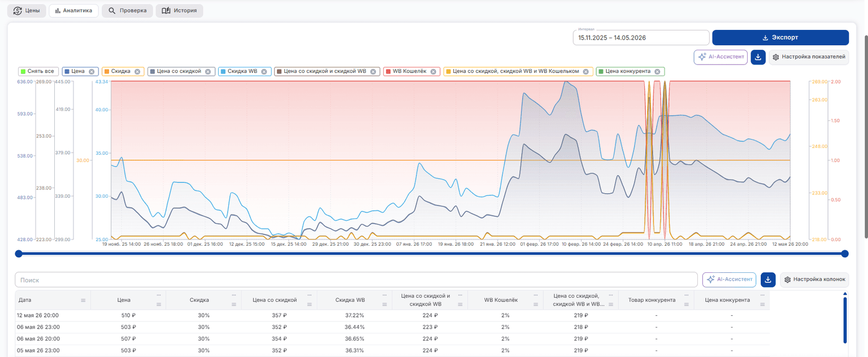This screenshot has width=868, height=357.
Task: Toggle the Цена со скидкой legend chip
Action: (181, 72)
